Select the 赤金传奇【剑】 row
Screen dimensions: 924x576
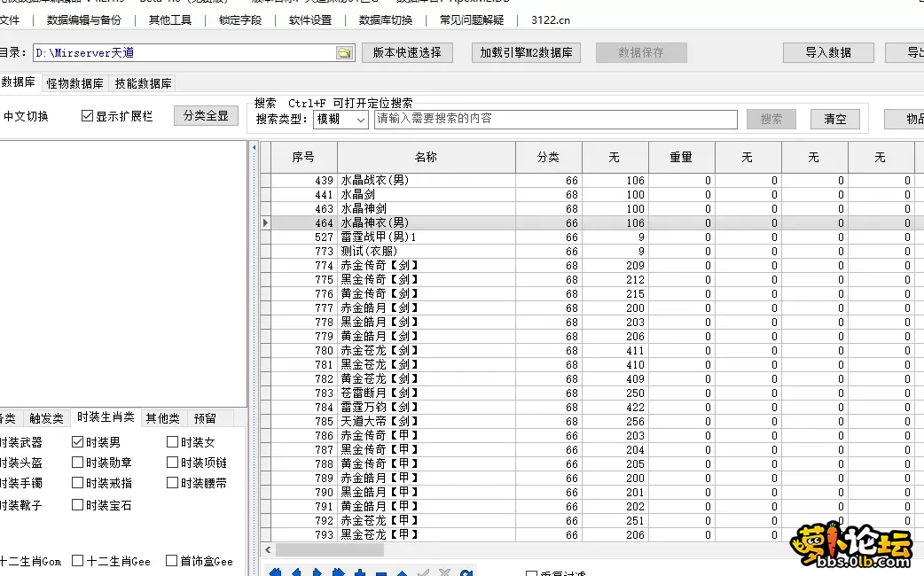(x=592, y=265)
